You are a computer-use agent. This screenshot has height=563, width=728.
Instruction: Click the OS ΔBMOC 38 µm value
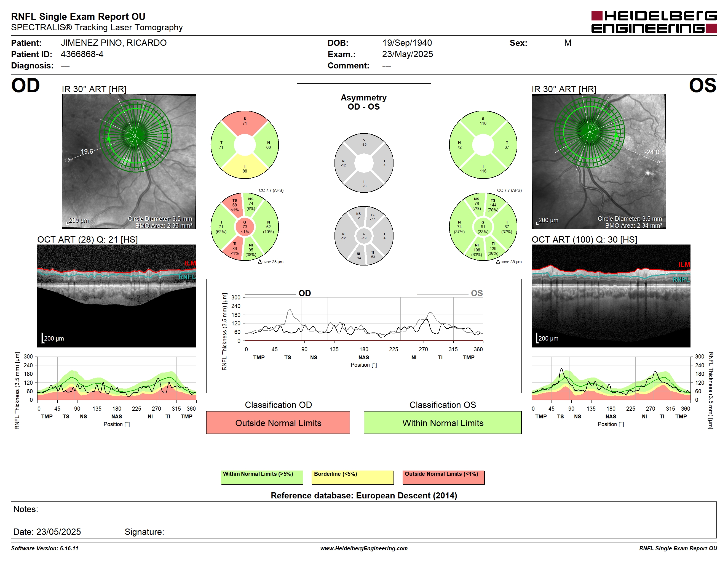(x=509, y=262)
